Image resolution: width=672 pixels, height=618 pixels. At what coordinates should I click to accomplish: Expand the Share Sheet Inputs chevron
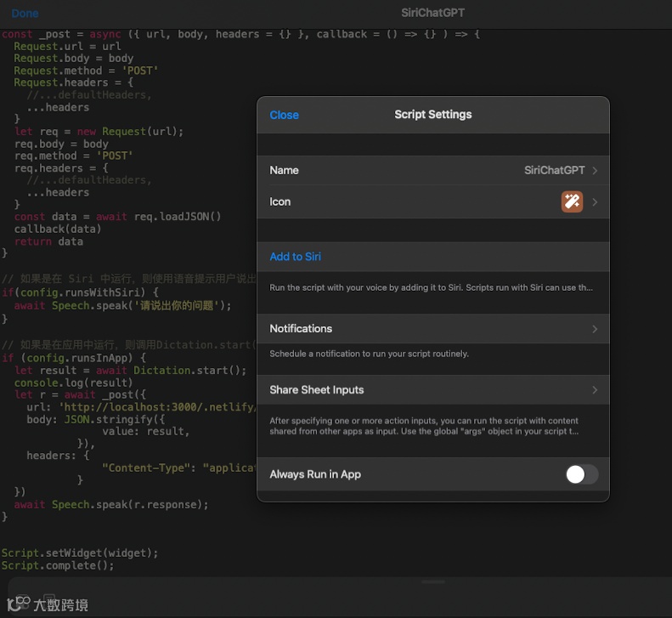[x=595, y=390]
